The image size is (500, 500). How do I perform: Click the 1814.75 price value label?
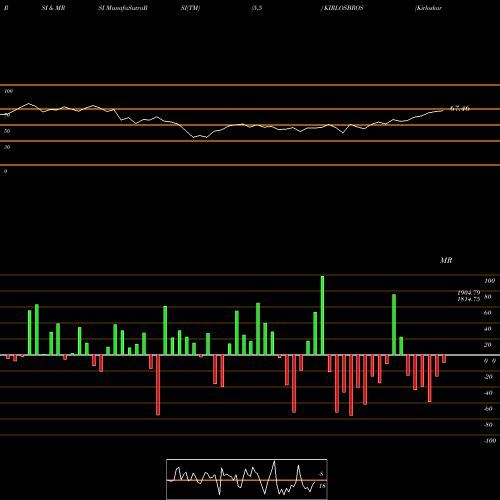tap(469, 299)
